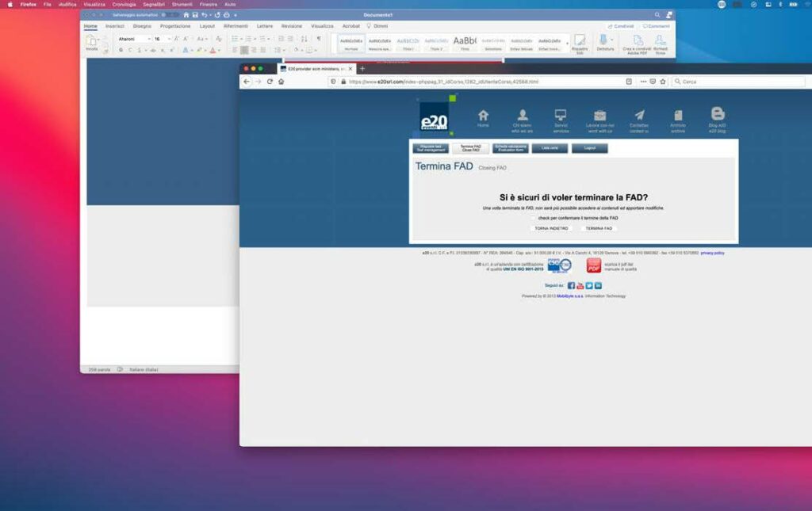This screenshot has width=812, height=511.
Task: Click the Cerca search field in Firefox
Action: click(738, 82)
